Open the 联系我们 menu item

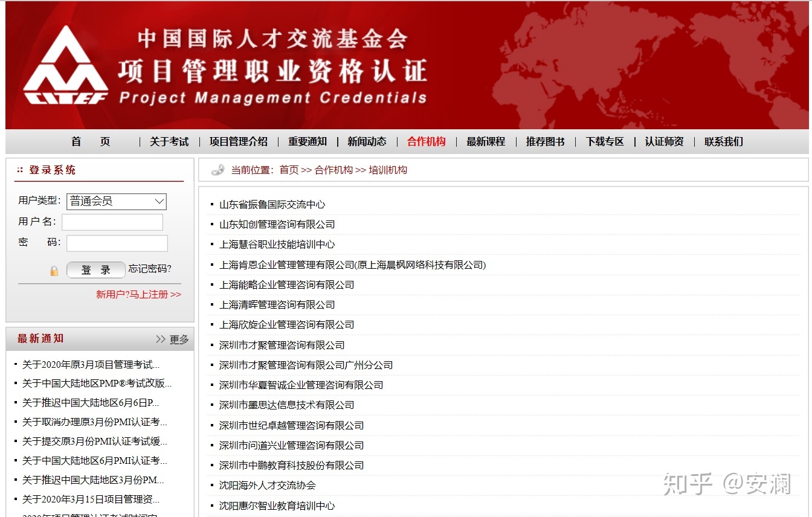pos(724,141)
